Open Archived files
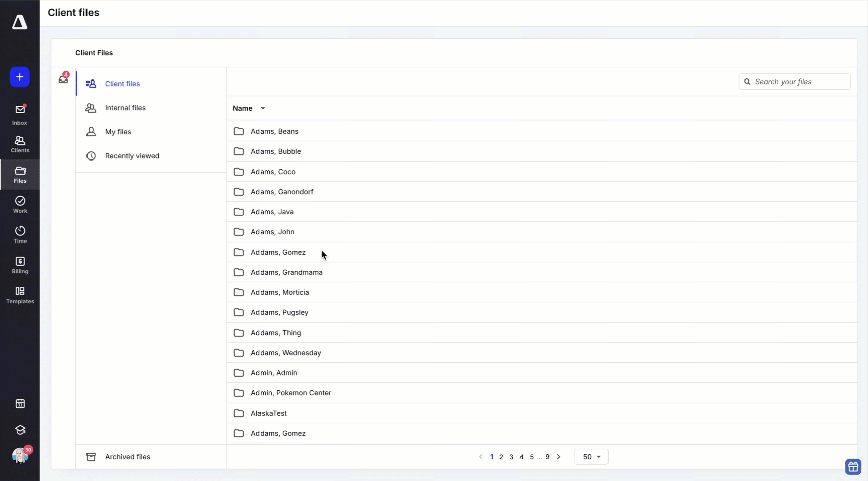The image size is (868, 481). [127, 457]
